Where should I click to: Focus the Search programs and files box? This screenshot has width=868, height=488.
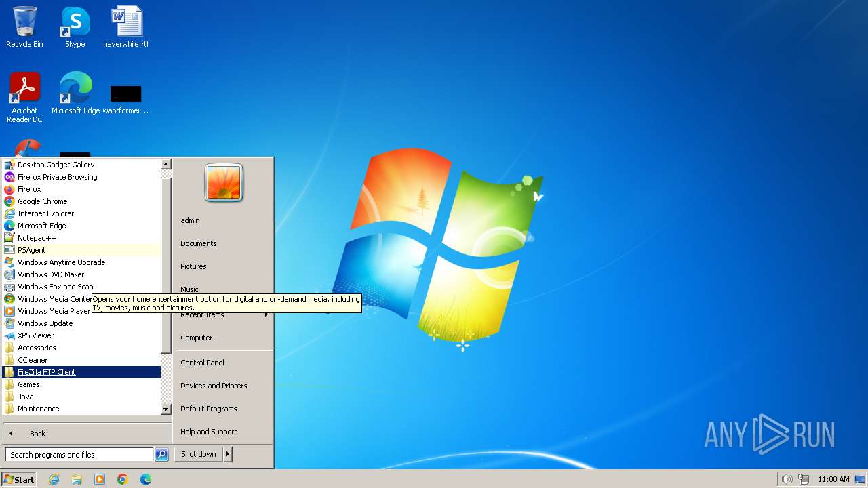(x=79, y=455)
